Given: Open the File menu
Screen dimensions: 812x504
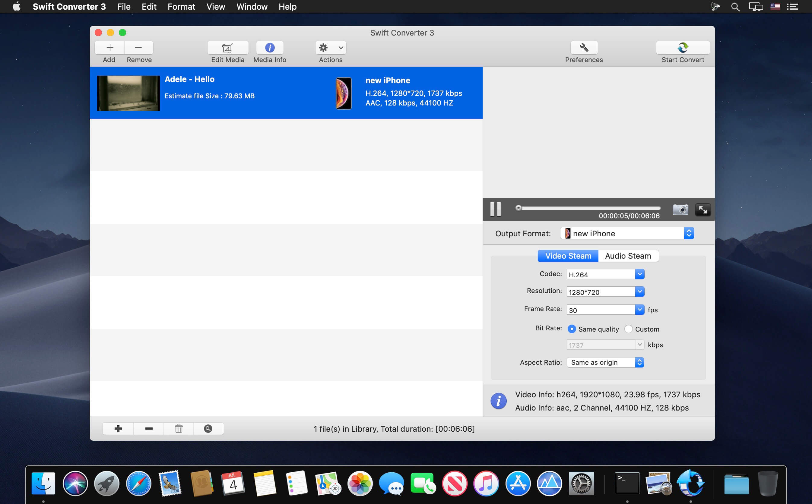Looking at the screenshot, I should tap(124, 7).
